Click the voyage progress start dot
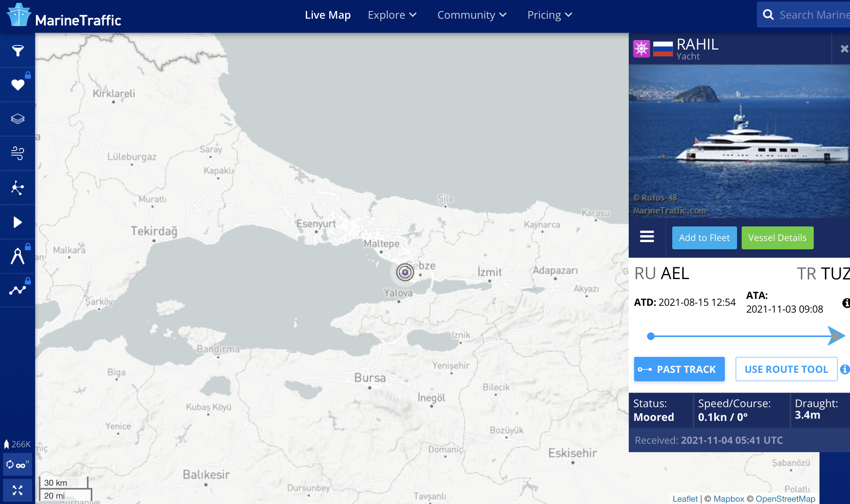This screenshot has height=504, width=850. tap(651, 336)
